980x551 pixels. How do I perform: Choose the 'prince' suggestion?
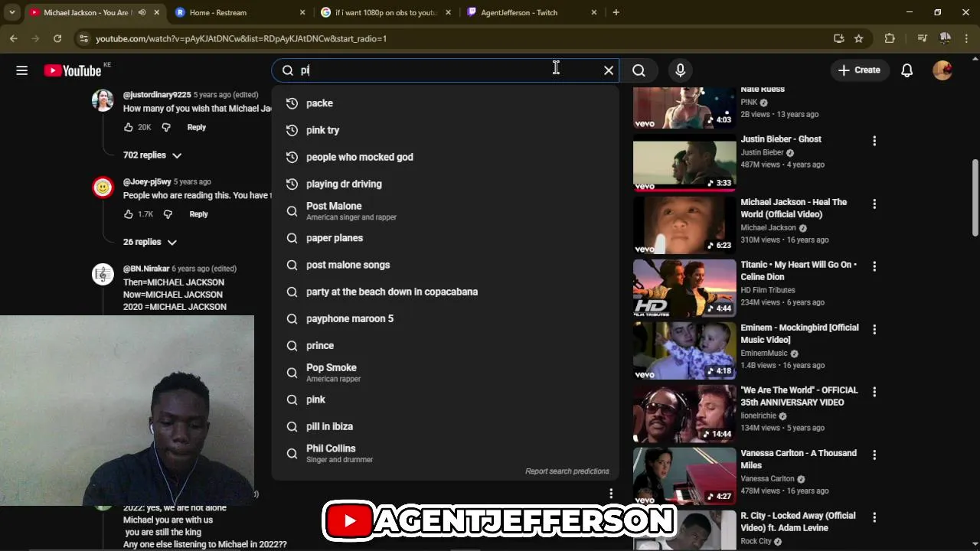coord(444,346)
